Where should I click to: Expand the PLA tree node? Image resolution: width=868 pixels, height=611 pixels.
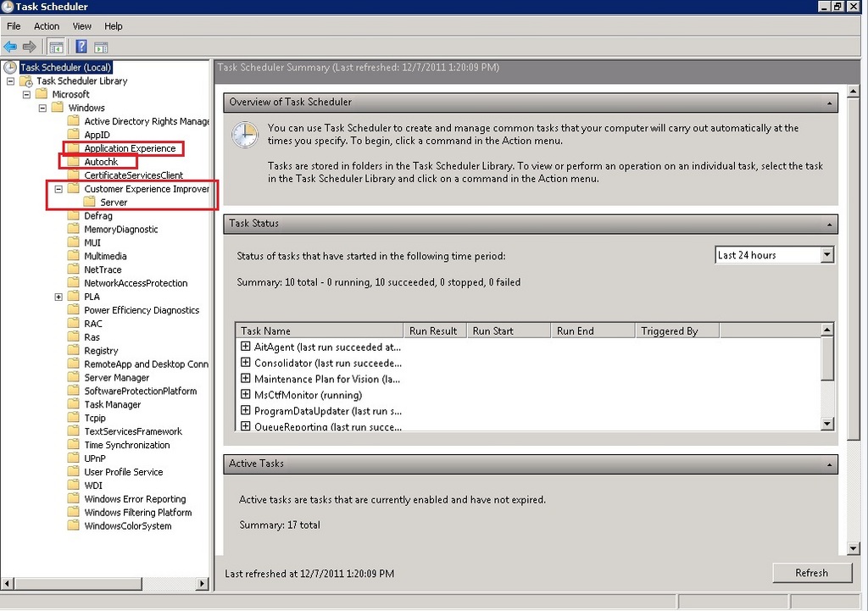(x=58, y=297)
